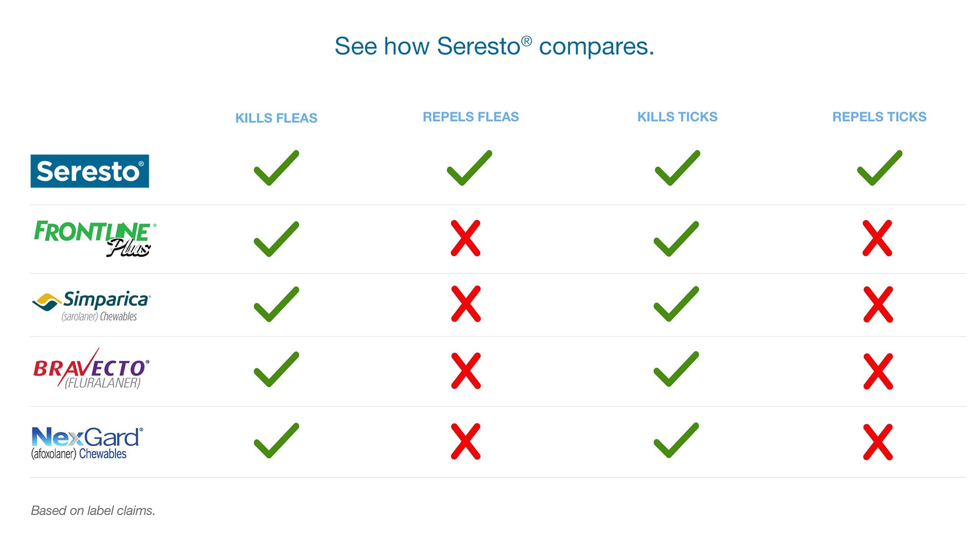Click the 'See how Seresto compares' heading
The width and height of the screenshot is (980, 551).
[494, 47]
